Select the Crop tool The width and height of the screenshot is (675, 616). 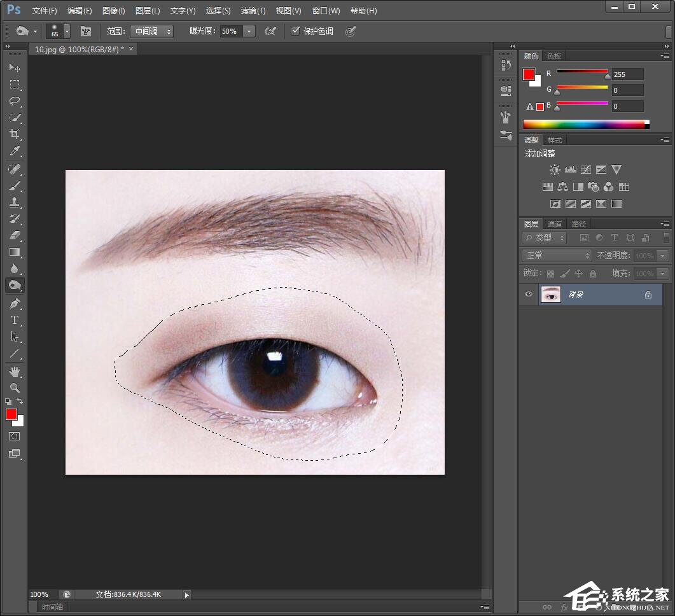pyautogui.click(x=15, y=134)
